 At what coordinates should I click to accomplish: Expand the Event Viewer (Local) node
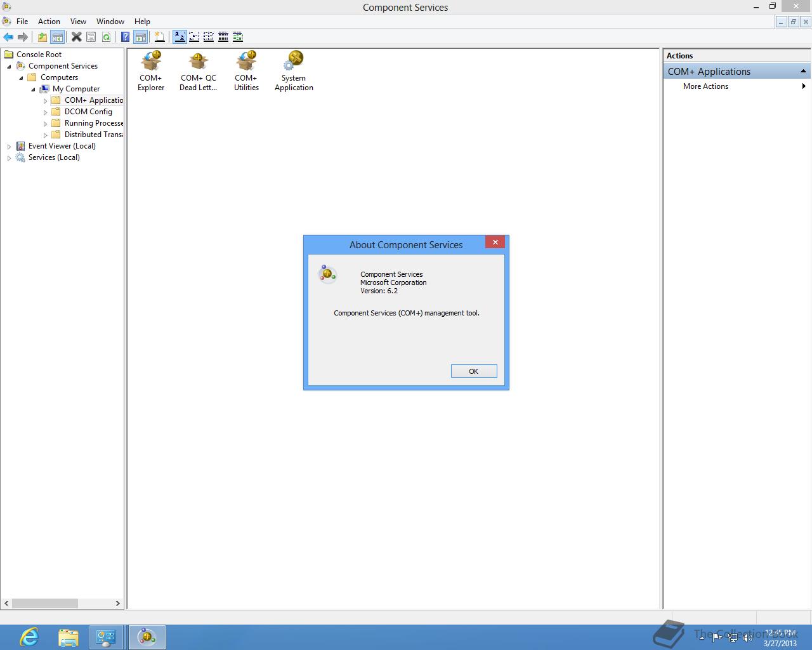pyautogui.click(x=9, y=147)
